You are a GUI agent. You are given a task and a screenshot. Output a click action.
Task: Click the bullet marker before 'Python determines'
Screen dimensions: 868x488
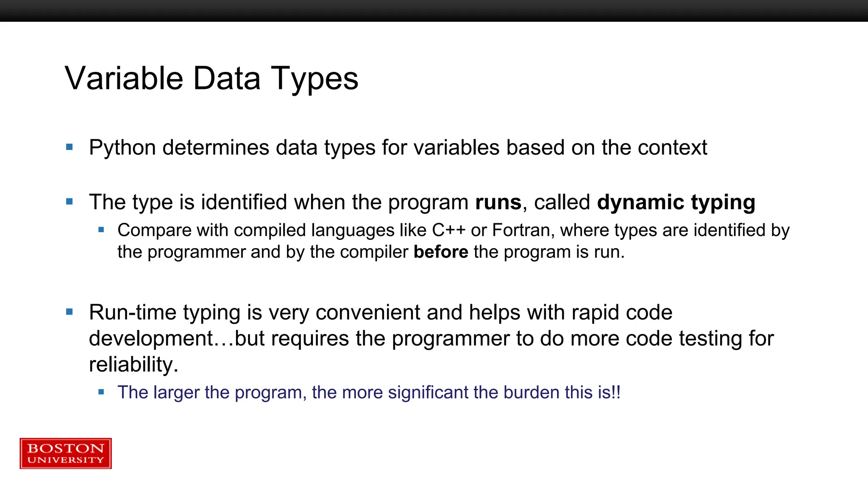click(70, 147)
